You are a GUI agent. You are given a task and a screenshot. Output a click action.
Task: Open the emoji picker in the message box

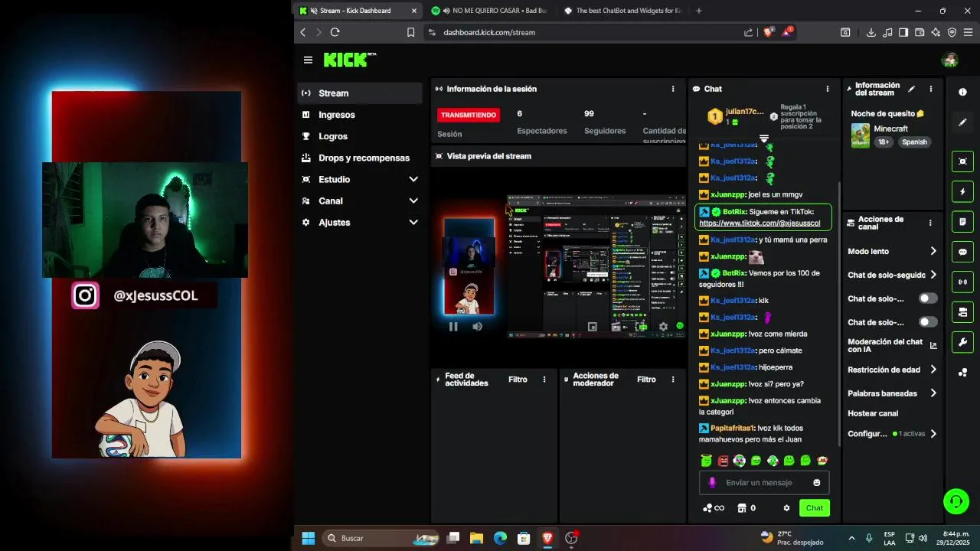point(816,483)
